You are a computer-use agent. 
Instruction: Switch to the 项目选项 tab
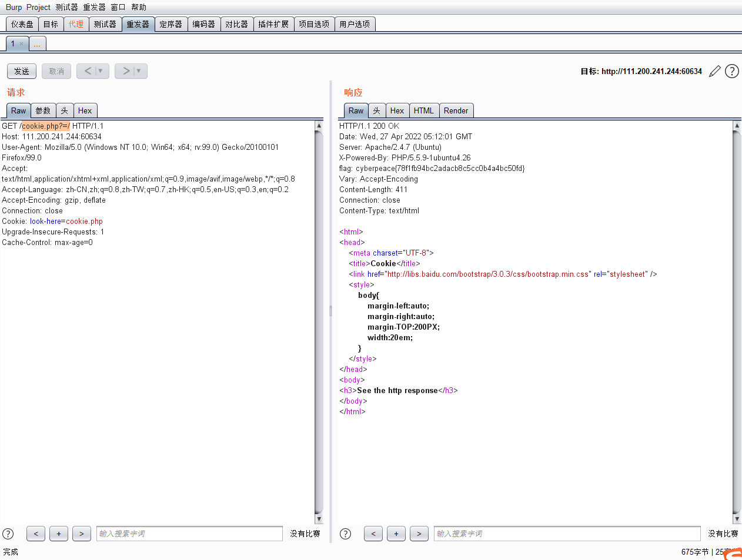[x=314, y=24]
